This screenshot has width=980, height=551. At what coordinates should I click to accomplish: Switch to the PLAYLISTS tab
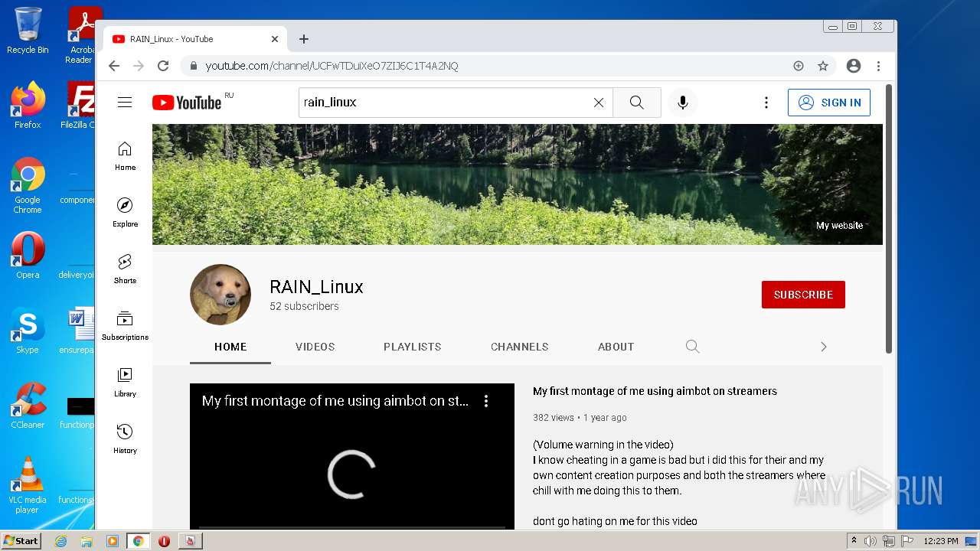tap(413, 347)
